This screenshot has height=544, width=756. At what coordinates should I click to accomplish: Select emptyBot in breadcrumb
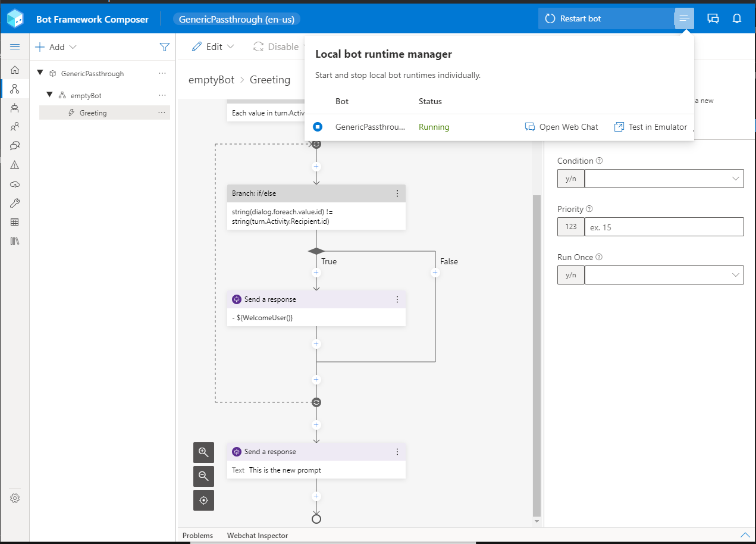point(211,80)
